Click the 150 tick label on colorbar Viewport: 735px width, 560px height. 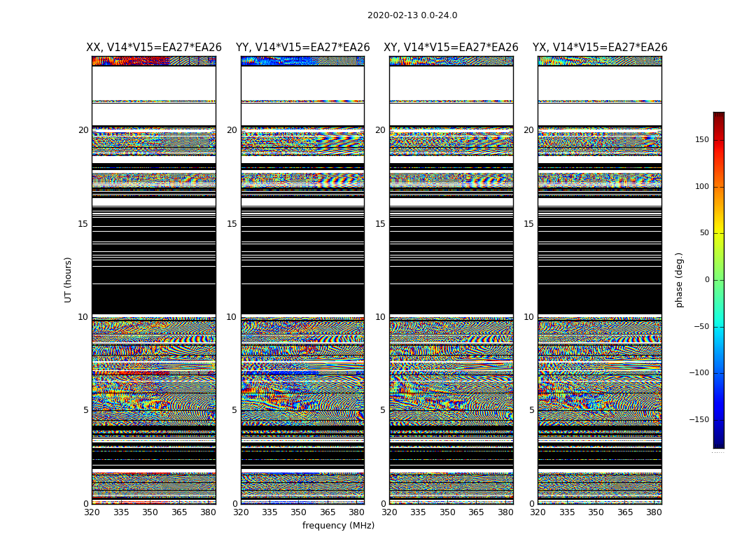coord(701,140)
